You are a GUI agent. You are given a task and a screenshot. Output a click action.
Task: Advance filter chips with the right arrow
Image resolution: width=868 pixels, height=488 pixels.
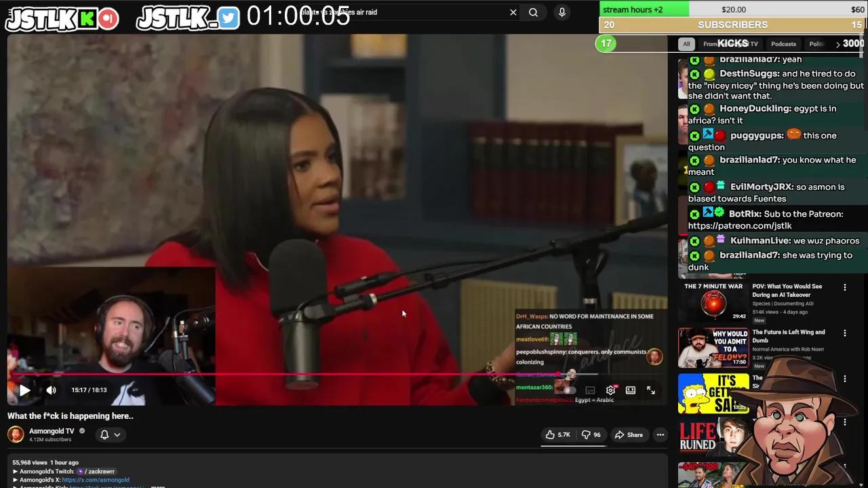click(x=837, y=44)
